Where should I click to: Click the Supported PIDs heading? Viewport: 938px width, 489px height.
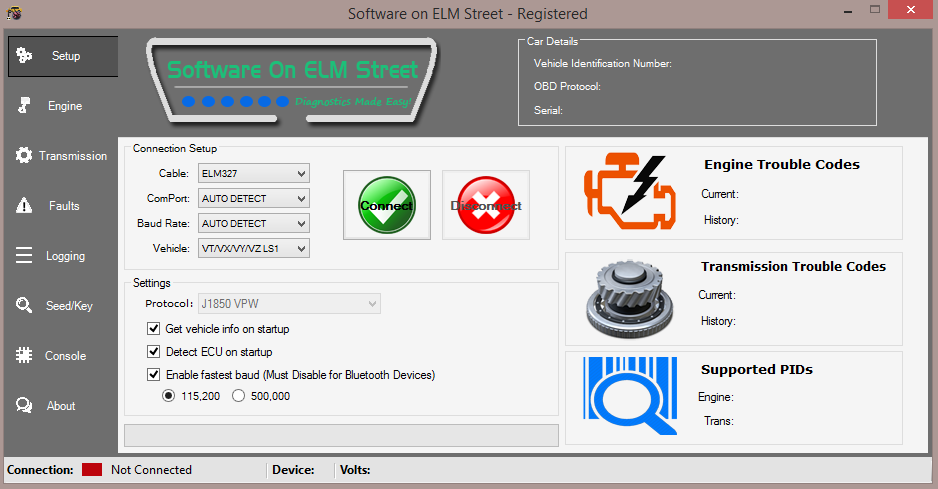click(x=757, y=370)
